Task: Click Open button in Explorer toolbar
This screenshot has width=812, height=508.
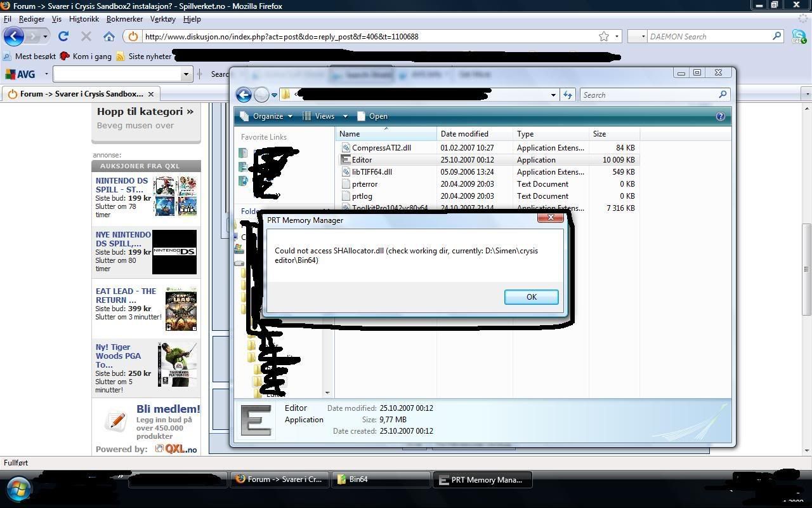Action: pyautogui.click(x=372, y=116)
